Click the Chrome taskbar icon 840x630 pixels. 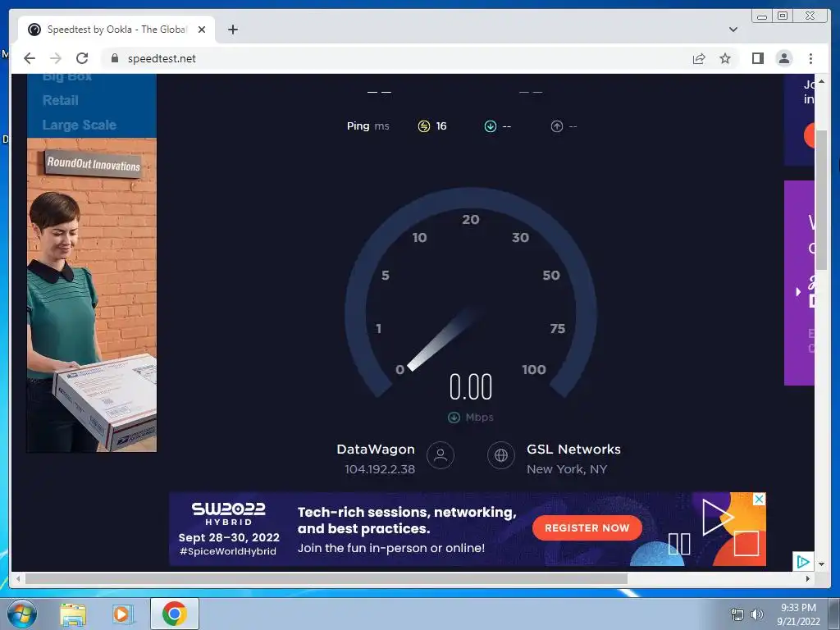(x=175, y=614)
